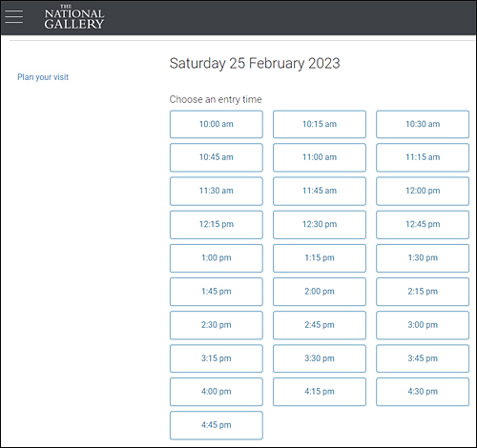Pick the 11:15 am slot

pos(423,157)
